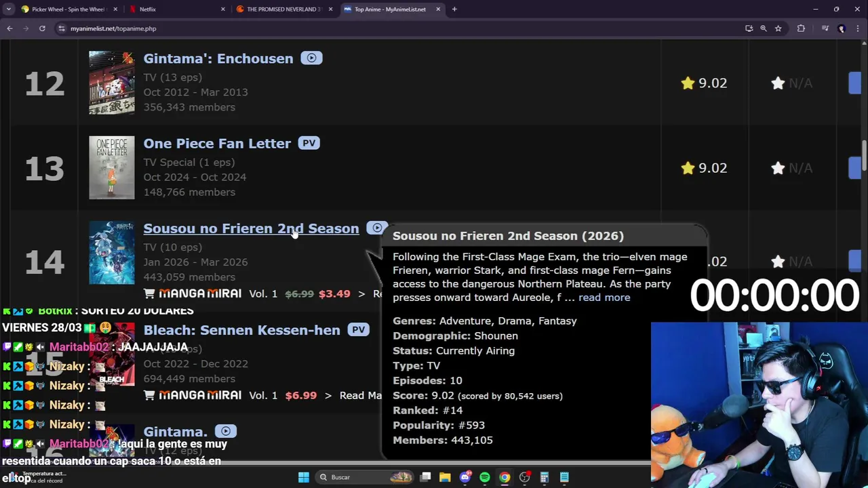Open the Chrome profile avatar
This screenshot has height=488, width=868.
click(842, 28)
